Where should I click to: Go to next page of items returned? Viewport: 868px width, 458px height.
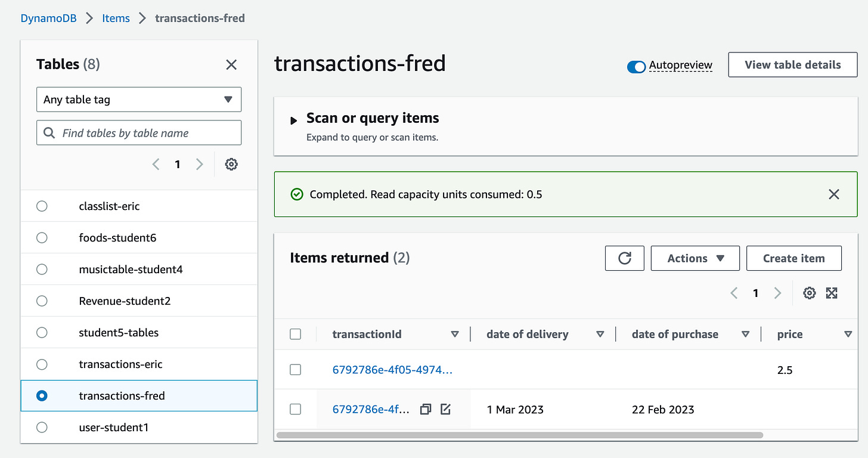[x=777, y=293]
